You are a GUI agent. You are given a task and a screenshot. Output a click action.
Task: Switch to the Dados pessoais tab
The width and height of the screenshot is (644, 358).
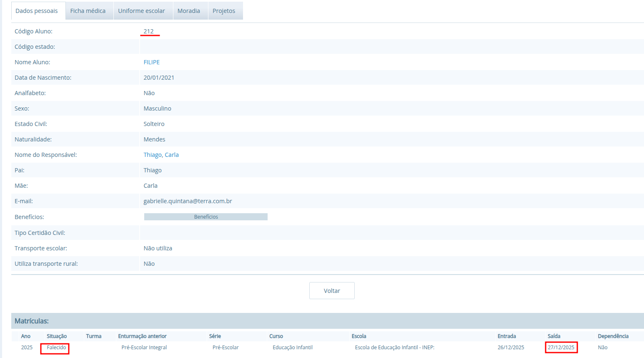(37, 11)
